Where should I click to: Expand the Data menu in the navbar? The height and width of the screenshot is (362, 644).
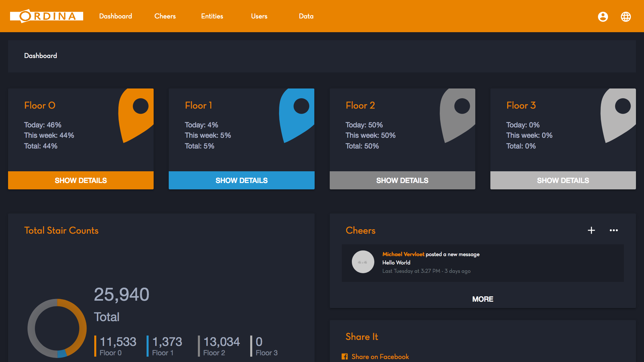(x=306, y=16)
